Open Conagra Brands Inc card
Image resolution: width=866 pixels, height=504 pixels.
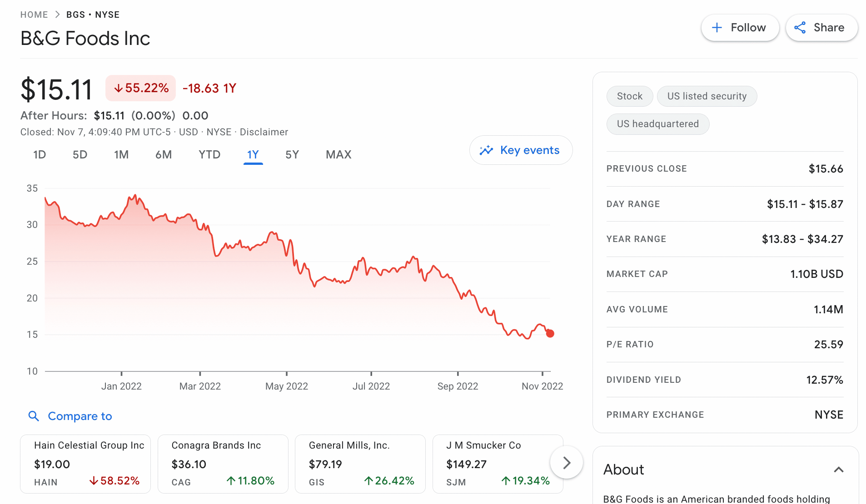(223, 464)
